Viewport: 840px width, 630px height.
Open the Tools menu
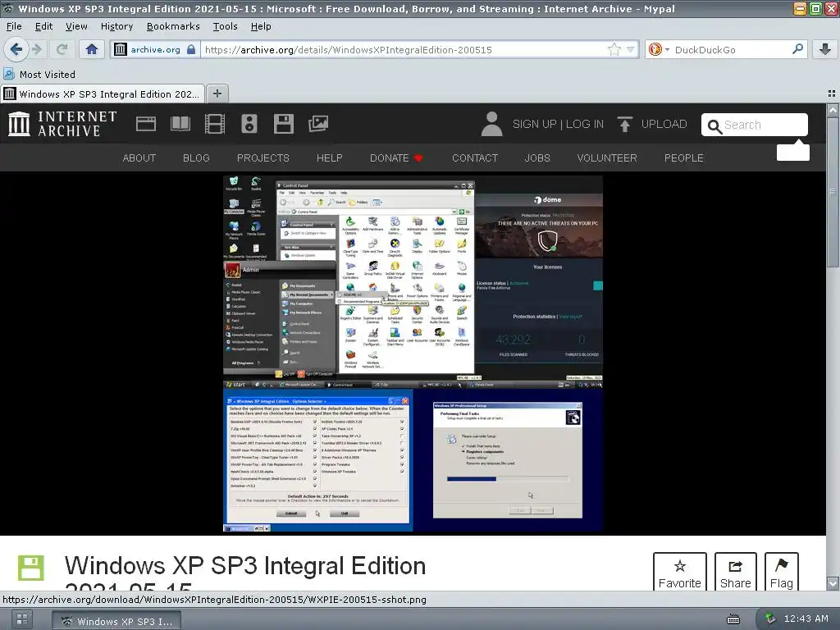point(225,26)
